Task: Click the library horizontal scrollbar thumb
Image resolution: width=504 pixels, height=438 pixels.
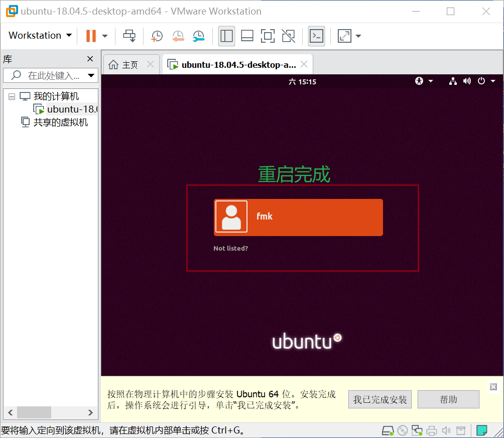Action: coord(34,412)
